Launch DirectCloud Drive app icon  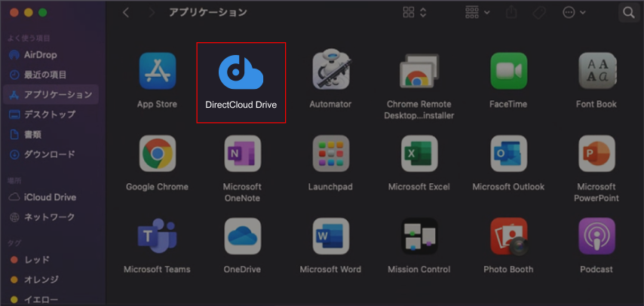pyautogui.click(x=241, y=72)
